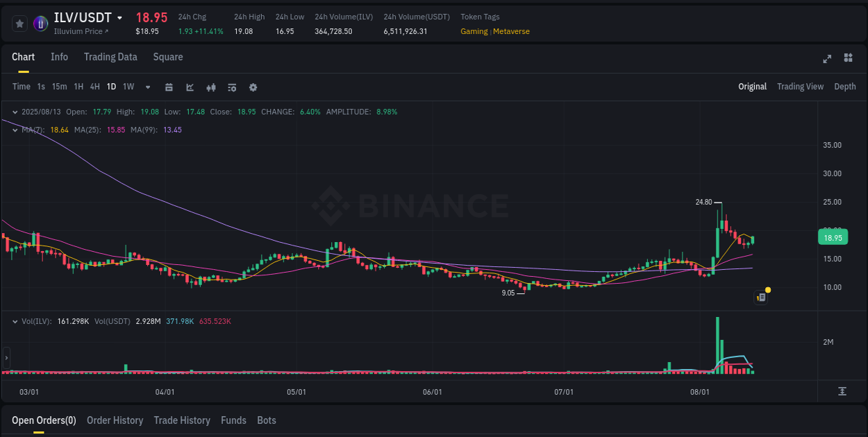The height and width of the screenshot is (437, 868).
Task: Open the candlestick comparison indicators icon
Action: (x=210, y=87)
